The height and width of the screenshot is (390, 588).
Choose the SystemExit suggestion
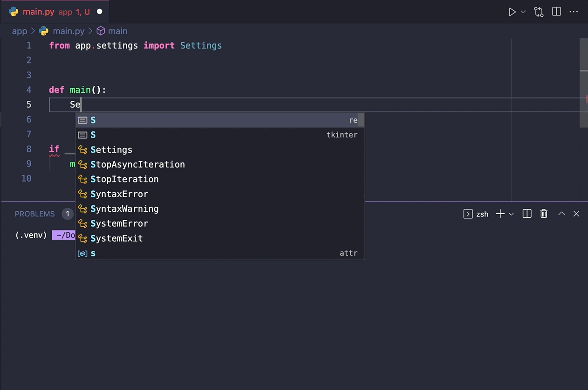click(220, 238)
